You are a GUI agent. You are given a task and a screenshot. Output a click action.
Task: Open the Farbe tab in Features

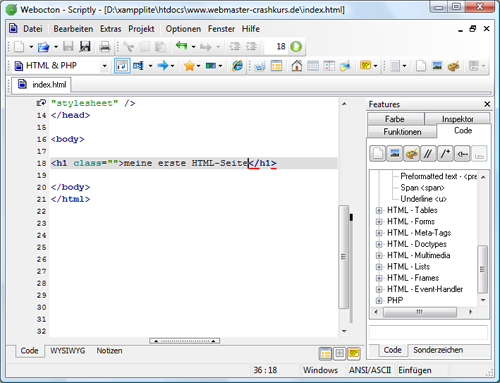pos(395,119)
